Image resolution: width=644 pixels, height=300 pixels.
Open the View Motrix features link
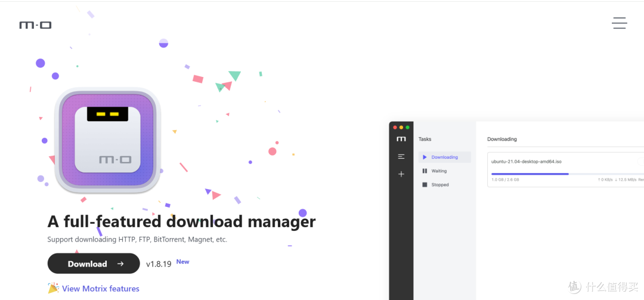(101, 289)
